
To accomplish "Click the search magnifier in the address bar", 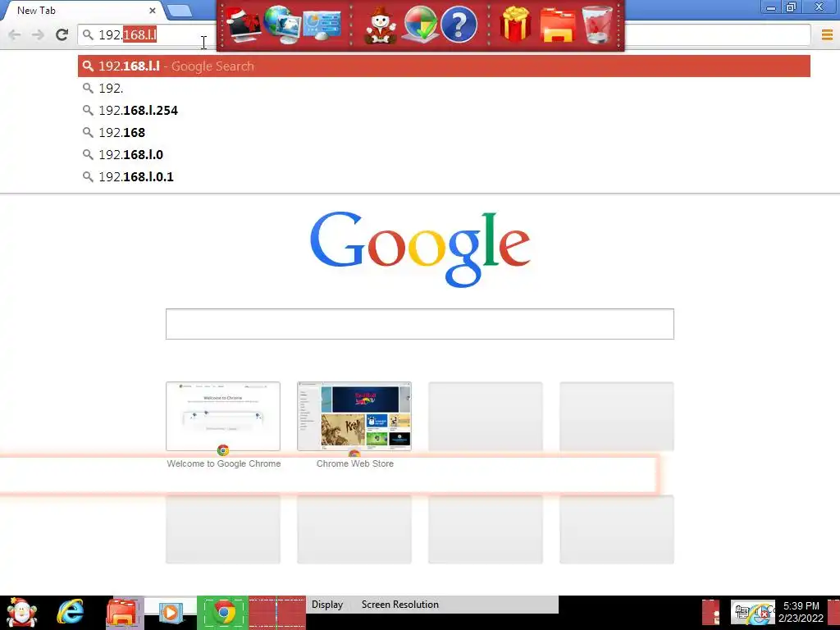I will (88, 34).
